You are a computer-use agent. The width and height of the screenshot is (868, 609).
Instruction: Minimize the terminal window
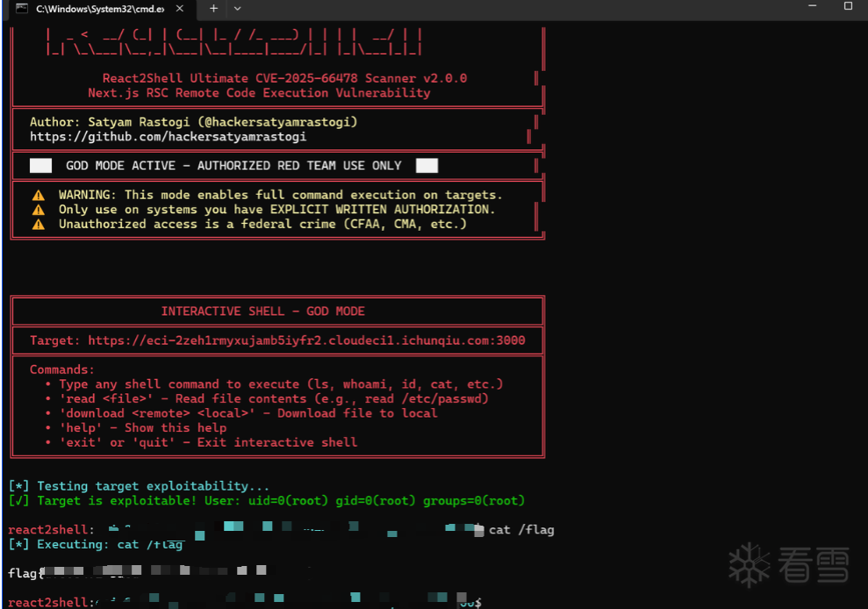coord(812,6)
